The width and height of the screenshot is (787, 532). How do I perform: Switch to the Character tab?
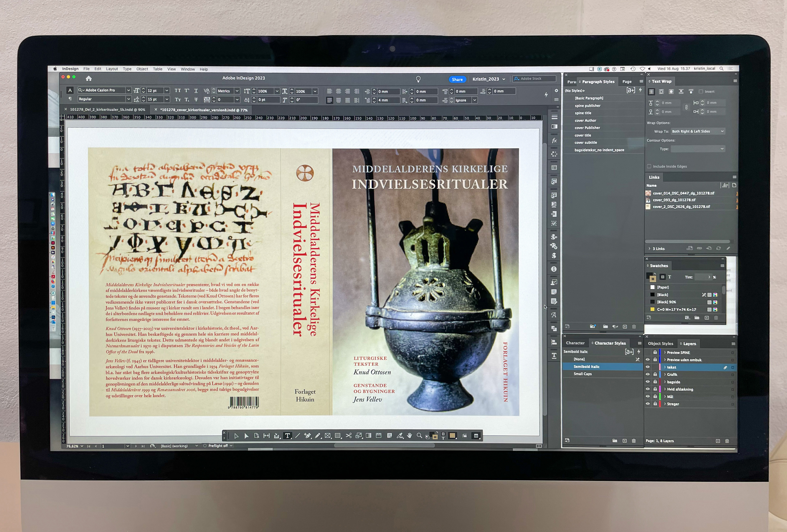(575, 343)
